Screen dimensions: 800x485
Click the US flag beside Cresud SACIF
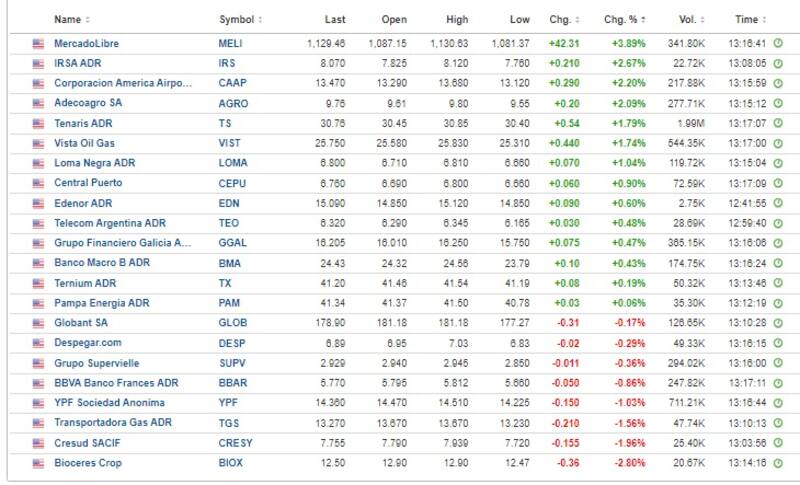(39, 442)
